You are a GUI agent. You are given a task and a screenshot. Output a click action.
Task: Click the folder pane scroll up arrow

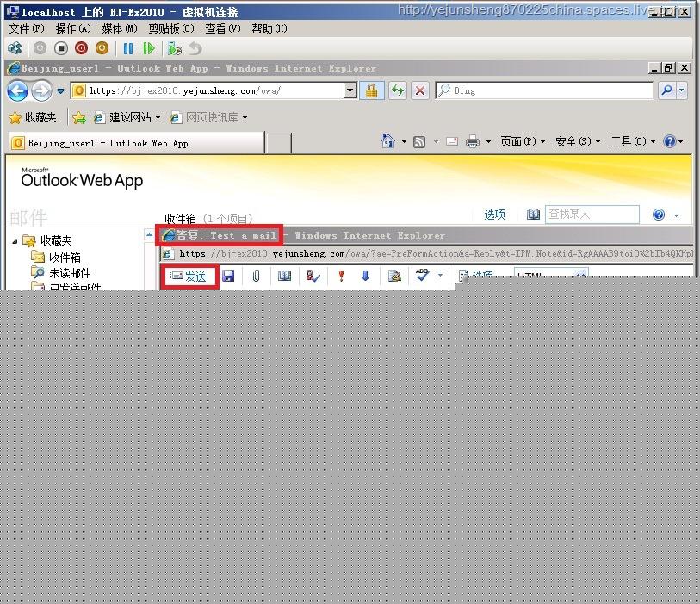(x=149, y=234)
